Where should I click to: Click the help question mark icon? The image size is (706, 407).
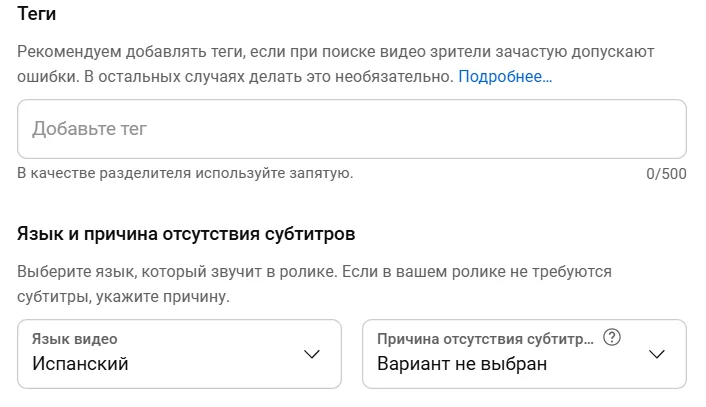point(613,338)
